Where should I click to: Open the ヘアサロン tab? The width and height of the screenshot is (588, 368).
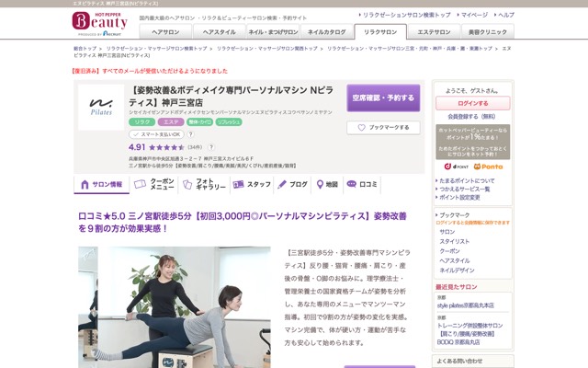point(165,32)
